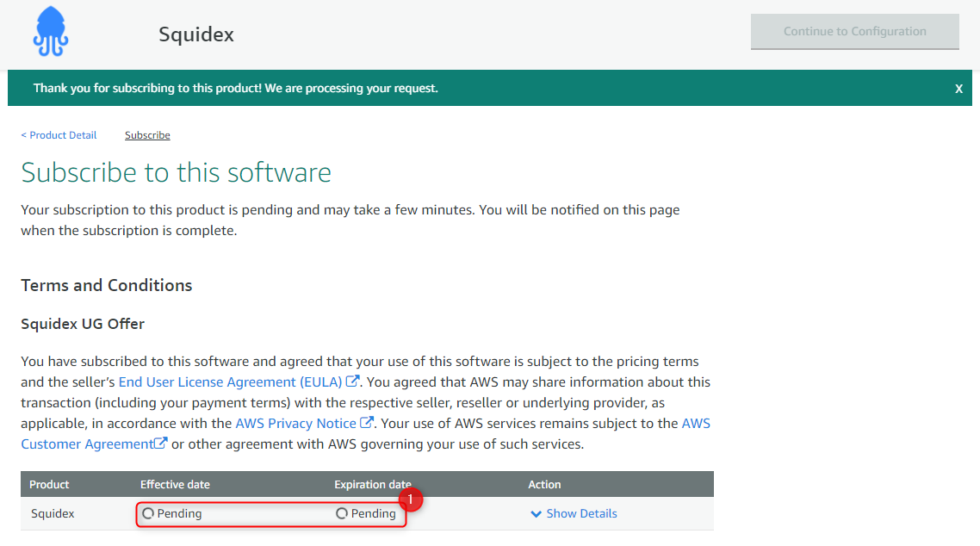The image size is (980, 546).
Task: Click the Effective date column header
Action: click(175, 484)
